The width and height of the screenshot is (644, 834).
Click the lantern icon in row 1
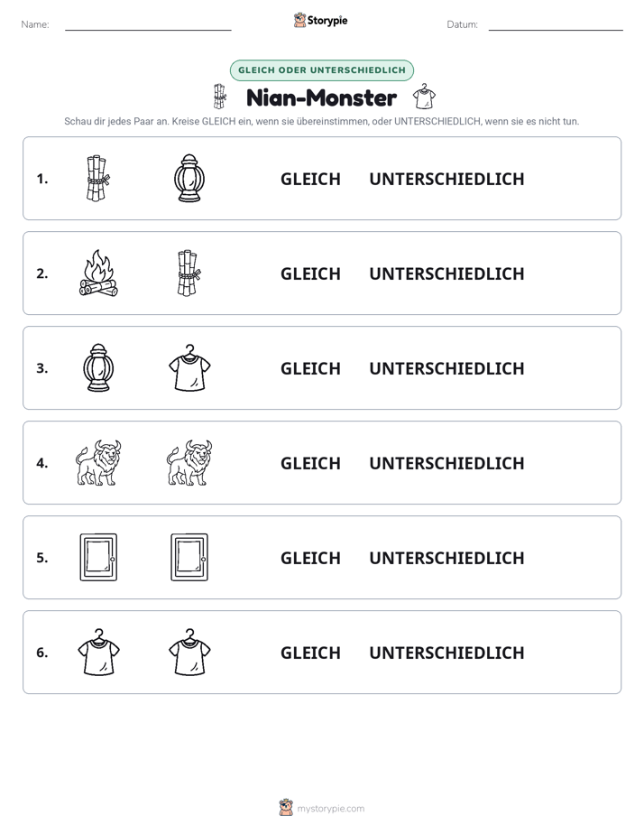(189, 178)
